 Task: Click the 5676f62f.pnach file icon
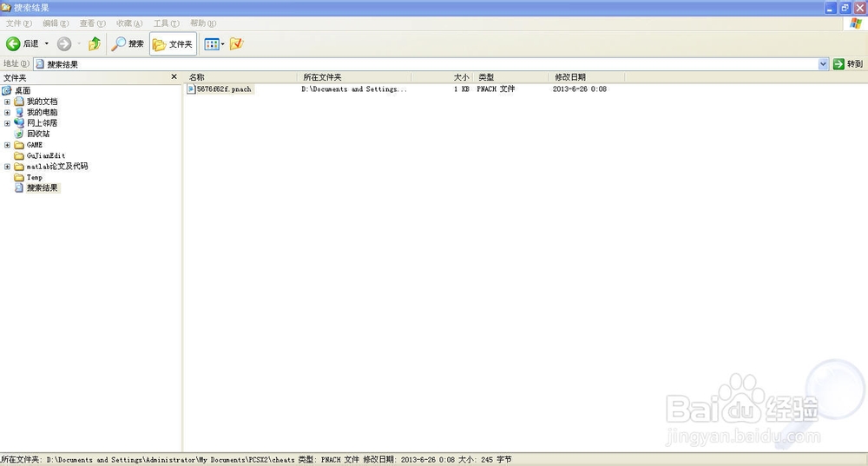(191, 89)
